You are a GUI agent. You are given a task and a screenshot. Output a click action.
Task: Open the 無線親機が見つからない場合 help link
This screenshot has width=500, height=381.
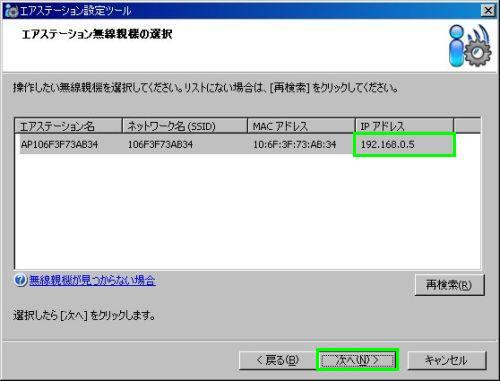pos(92,280)
